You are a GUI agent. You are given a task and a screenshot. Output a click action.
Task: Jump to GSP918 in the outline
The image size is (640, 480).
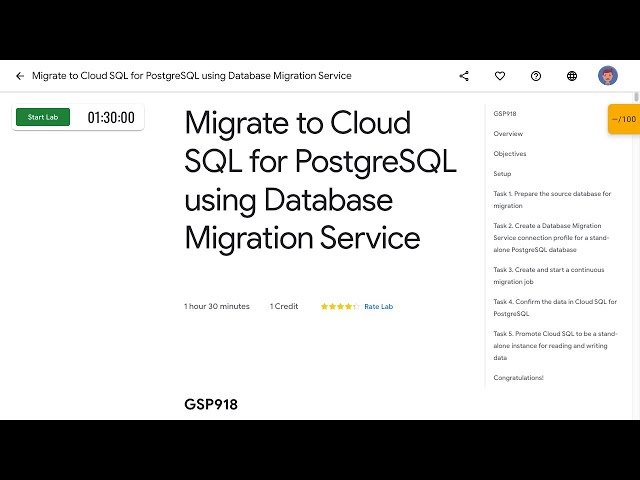[x=504, y=114]
